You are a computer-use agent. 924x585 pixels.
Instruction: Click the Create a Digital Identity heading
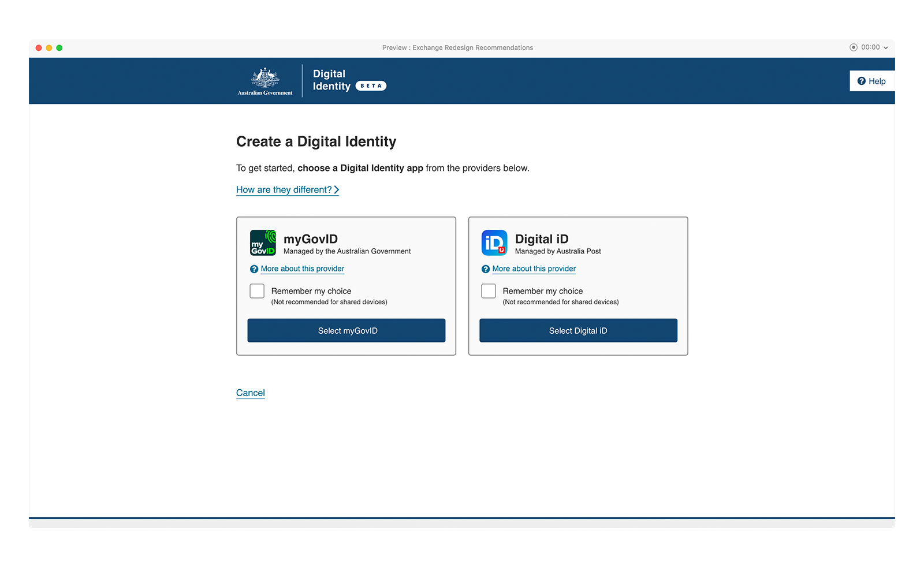(x=316, y=141)
